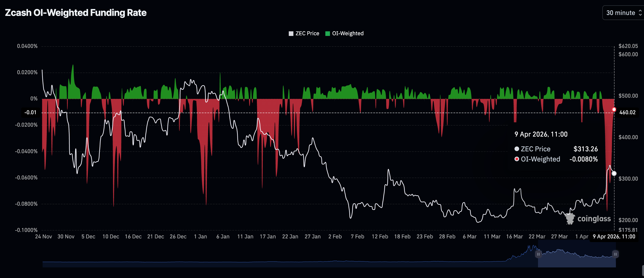
Task: Click the up-down arrows beside 30 minute
Action: [x=640, y=13]
